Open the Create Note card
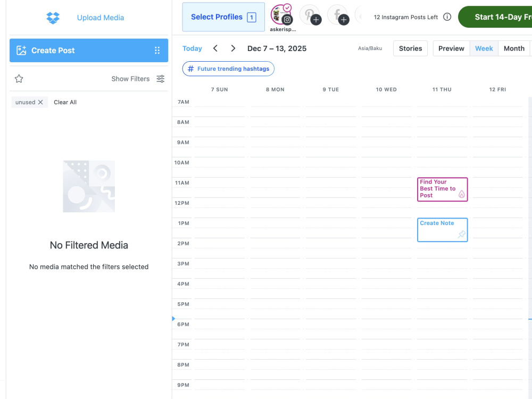 [443, 230]
